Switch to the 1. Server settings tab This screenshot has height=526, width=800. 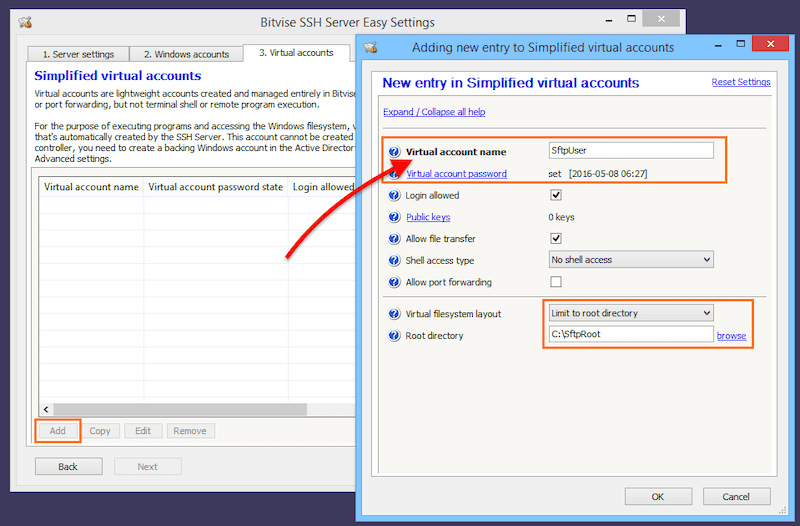[78, 54]
